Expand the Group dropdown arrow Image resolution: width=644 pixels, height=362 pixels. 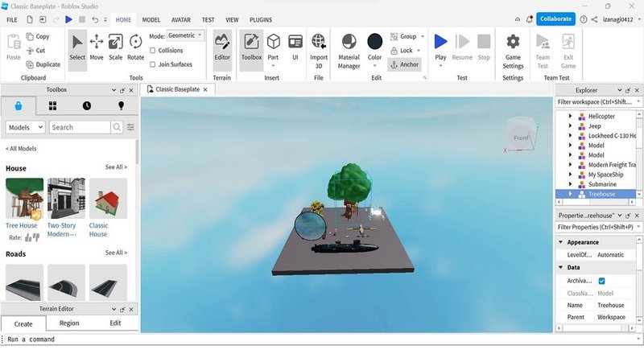422,36
